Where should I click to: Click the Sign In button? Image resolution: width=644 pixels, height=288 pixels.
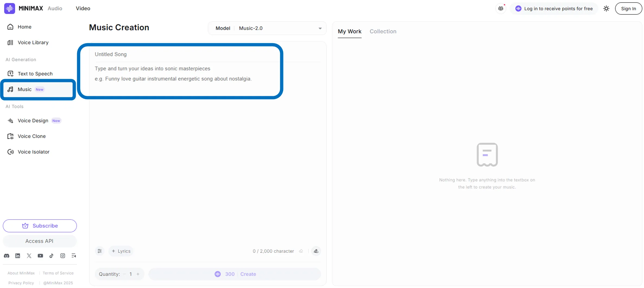[x=628, y=9]
